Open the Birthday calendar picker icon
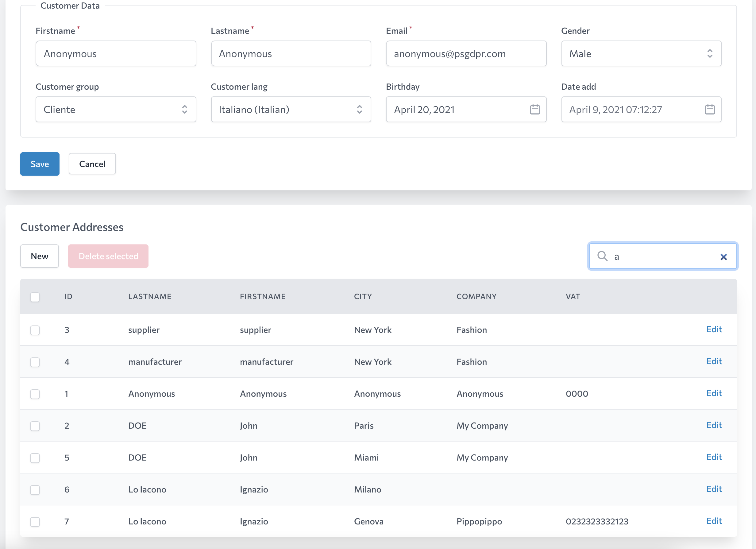 (x=535, y=109)
